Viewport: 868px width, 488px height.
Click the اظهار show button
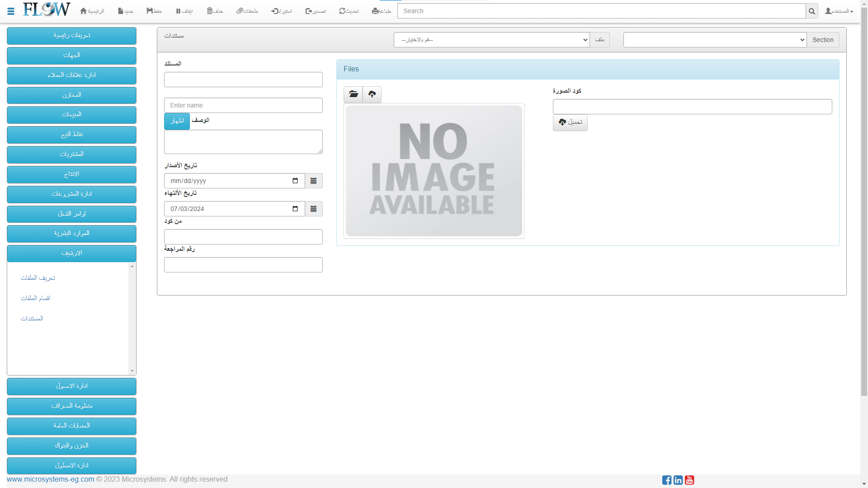[177, 121]
